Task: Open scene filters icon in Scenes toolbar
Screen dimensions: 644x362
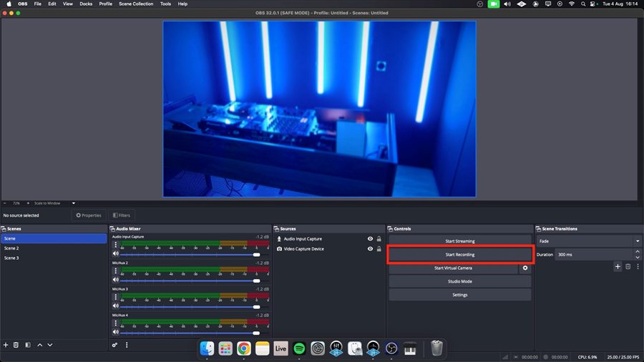Action: 27,345
